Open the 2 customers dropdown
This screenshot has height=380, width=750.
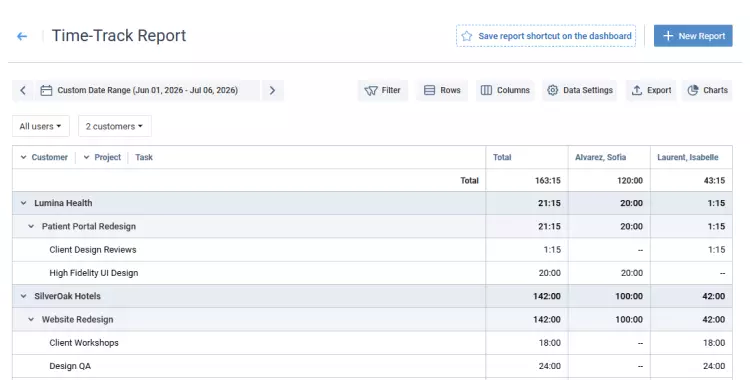115,126
